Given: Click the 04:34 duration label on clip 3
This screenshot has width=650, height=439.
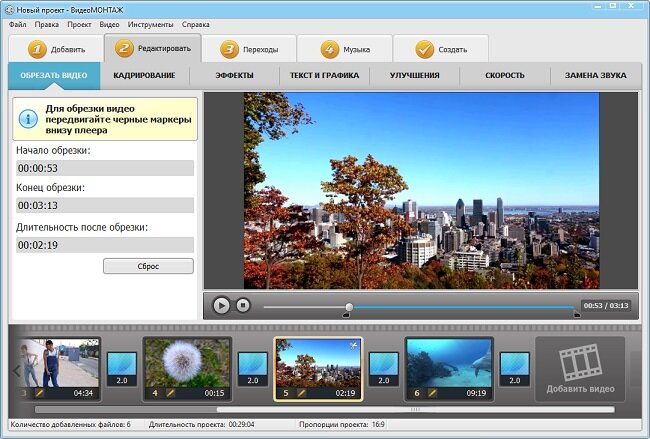Looking at the screenshot, I should (x=83, y=393).
